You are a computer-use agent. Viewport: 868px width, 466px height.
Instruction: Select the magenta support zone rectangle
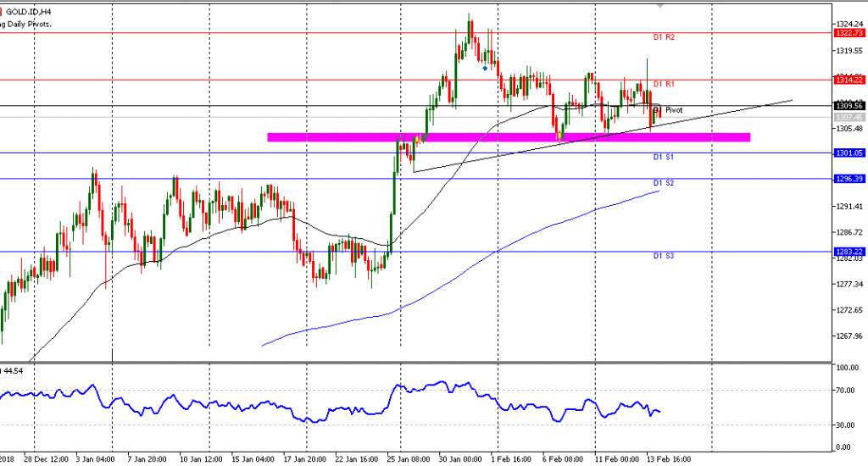tap(509, 137)
